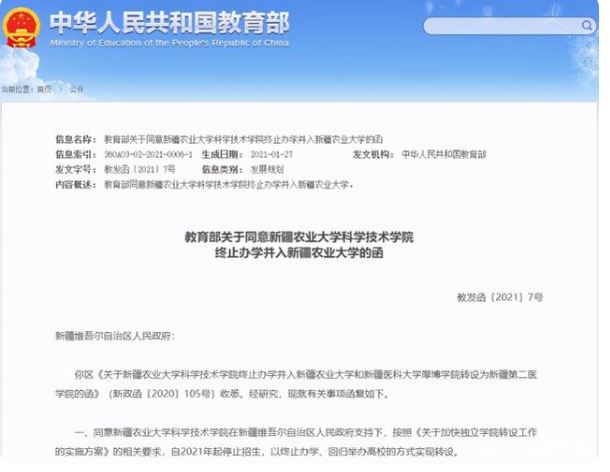Click right-aligned document number 教发函〔2021〕7号
Screen dimensions: 610x472
click(500, 298)
